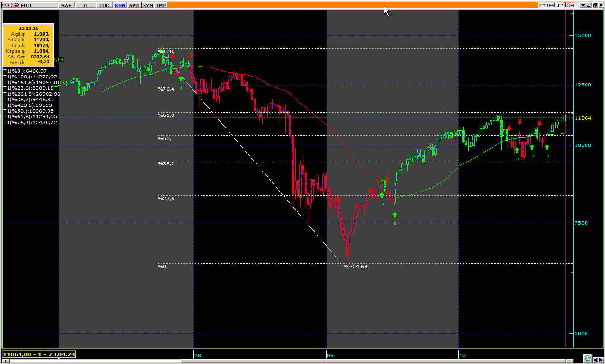Image resolution: width=605 pixels, height=364 pixels.
Task: Open the SYM toolbar item
Action: click(148, 5)
